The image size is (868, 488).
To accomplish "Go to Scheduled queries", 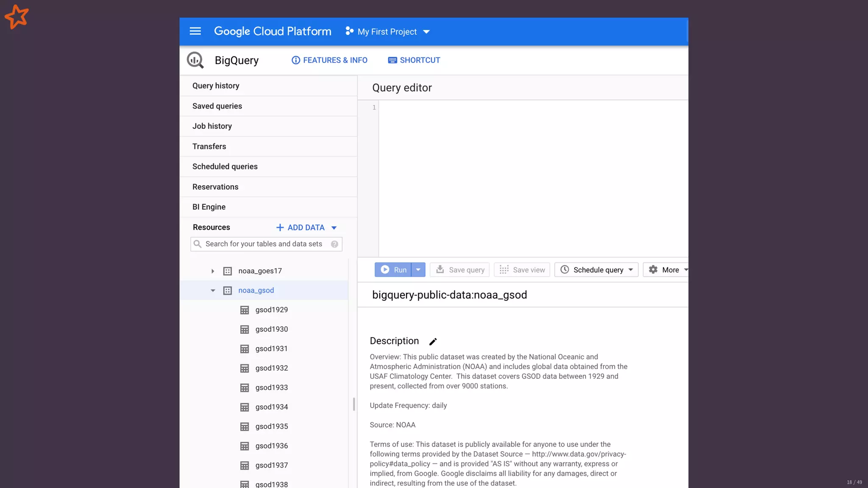I will click(x=225, y=166).
